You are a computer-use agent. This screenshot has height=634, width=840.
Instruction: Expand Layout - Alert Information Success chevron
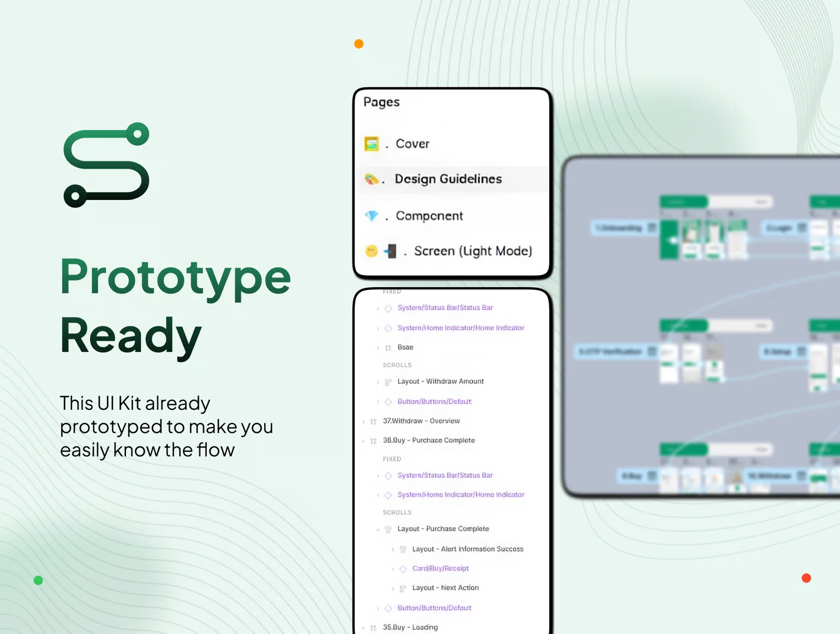point(393,550)
